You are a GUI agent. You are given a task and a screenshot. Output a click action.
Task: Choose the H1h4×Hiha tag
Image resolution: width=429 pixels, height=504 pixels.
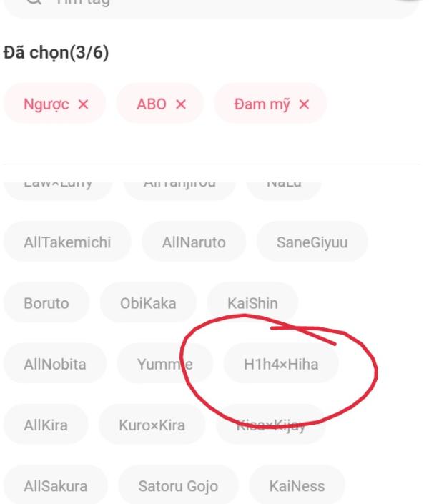pyautogui.click(x=281, y=365)
